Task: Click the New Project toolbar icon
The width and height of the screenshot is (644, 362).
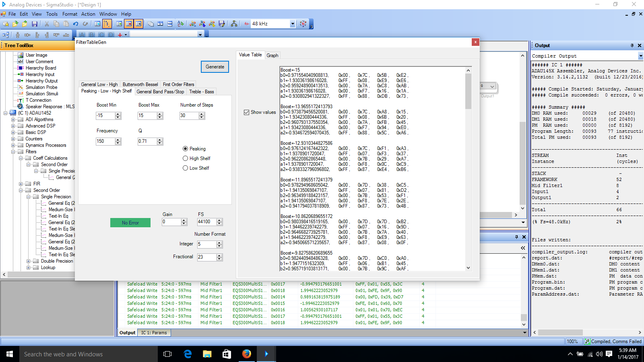Action: tap(6, 24)
